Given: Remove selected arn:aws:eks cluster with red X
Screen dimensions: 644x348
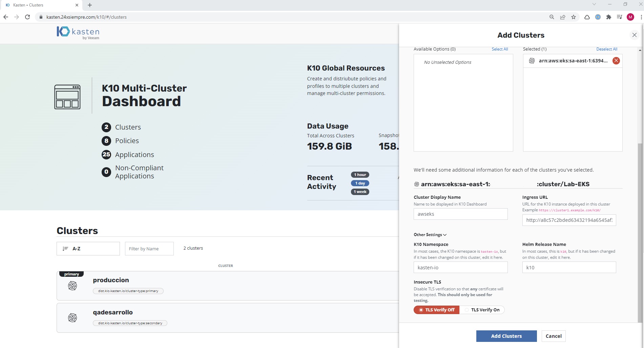Looking at the screenshot, I should pos(616,61).
